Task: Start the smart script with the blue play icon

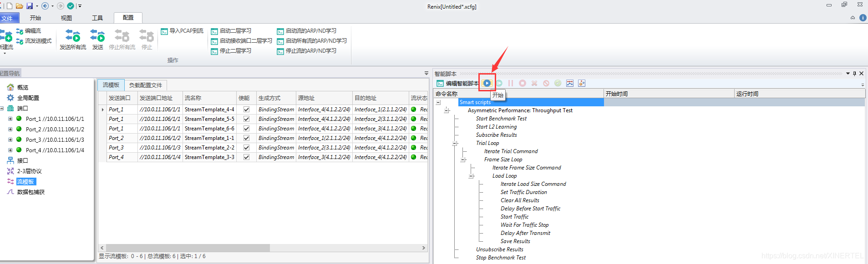Action: (487, 83)
